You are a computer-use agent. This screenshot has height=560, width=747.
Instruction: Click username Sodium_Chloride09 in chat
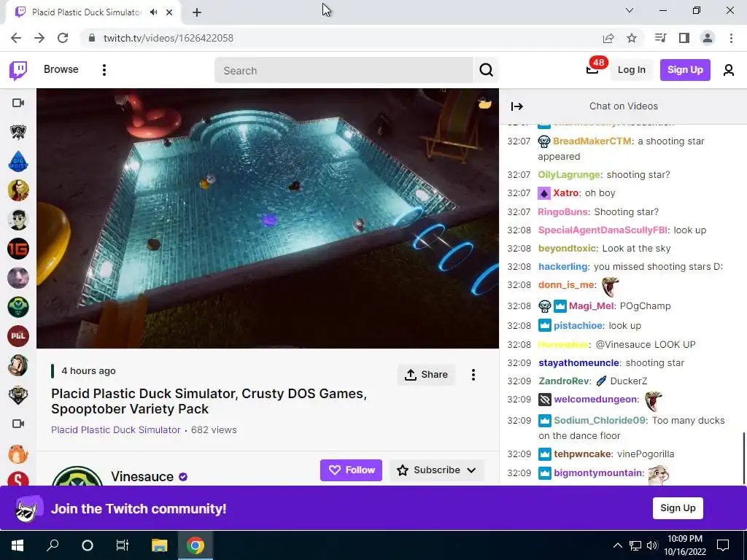(600, 421)
